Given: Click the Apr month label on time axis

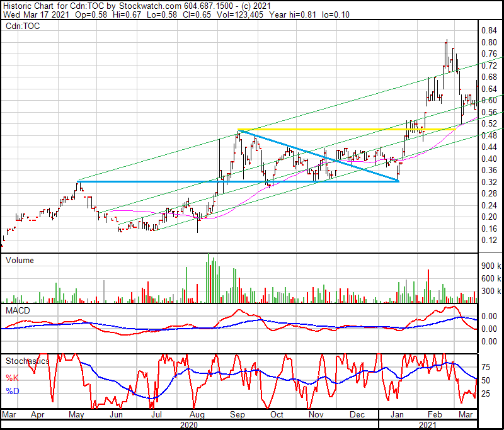Looking at the screenshot, I should point(38,414).
